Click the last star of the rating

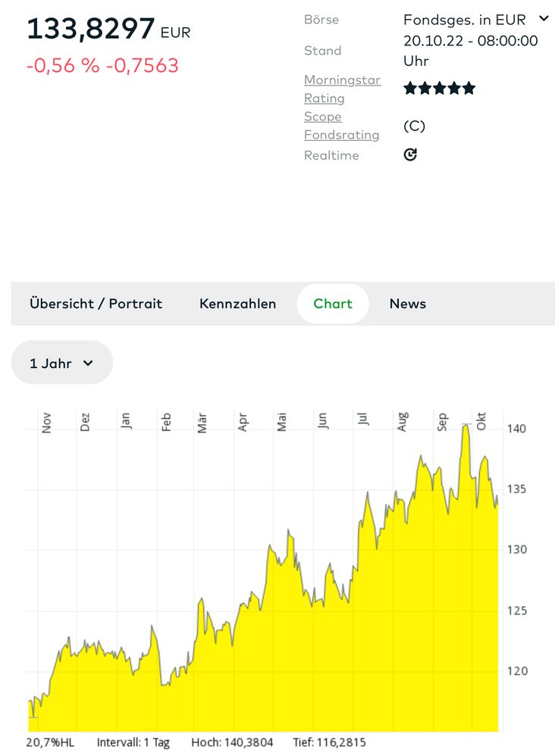[x=469, y=87]
